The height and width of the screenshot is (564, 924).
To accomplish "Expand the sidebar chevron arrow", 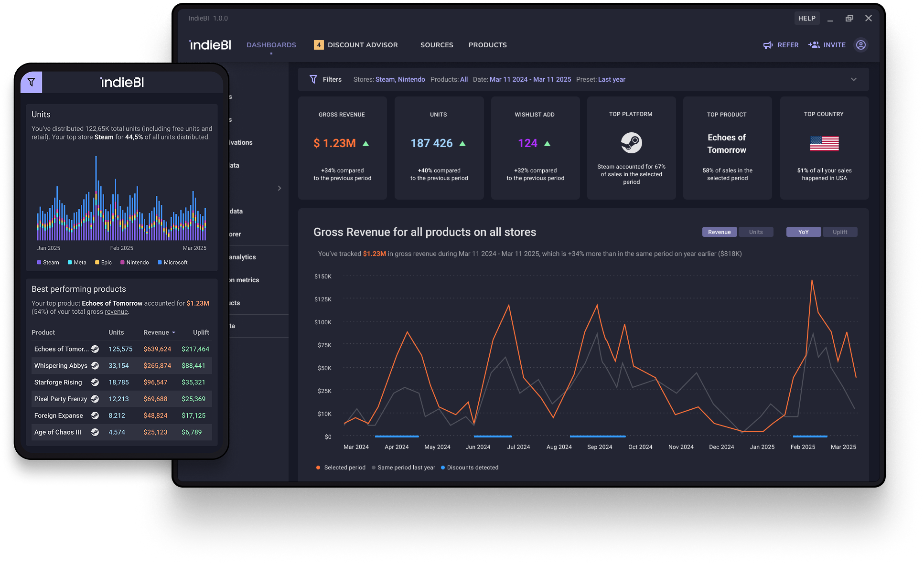I will (x=279, y=188).
